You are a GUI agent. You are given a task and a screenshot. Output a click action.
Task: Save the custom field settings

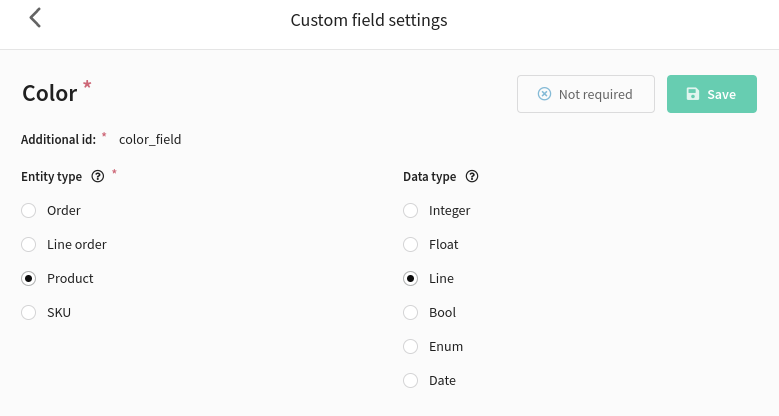711,94
